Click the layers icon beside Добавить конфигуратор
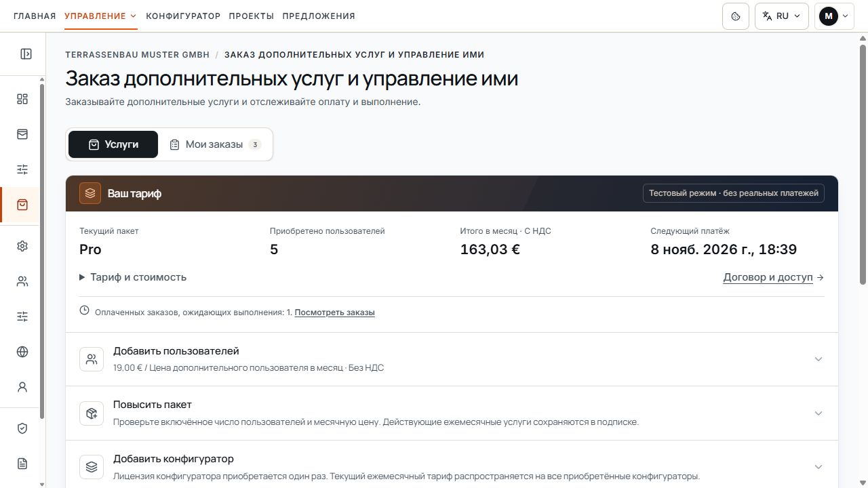This screenshot has height=488, width=868. pyautogui.click(x=92, y=467)
